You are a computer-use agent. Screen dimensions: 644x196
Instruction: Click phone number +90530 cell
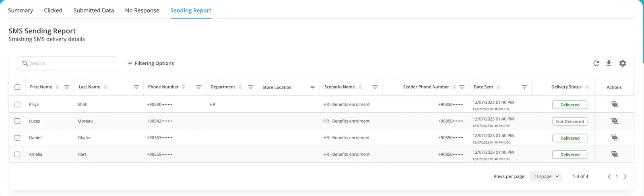click(x=160, y=105)
